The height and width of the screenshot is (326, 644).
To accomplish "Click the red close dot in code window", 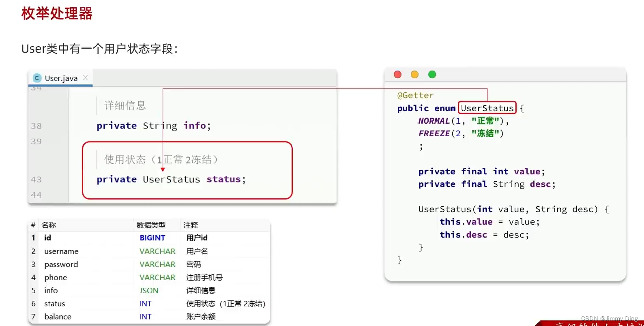I will (397, 75).
